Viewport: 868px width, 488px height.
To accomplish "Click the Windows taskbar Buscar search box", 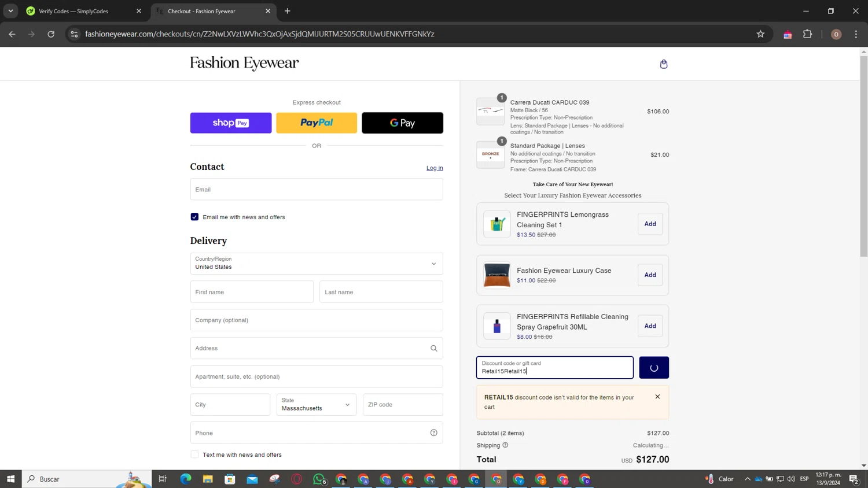I will [87, 479].
